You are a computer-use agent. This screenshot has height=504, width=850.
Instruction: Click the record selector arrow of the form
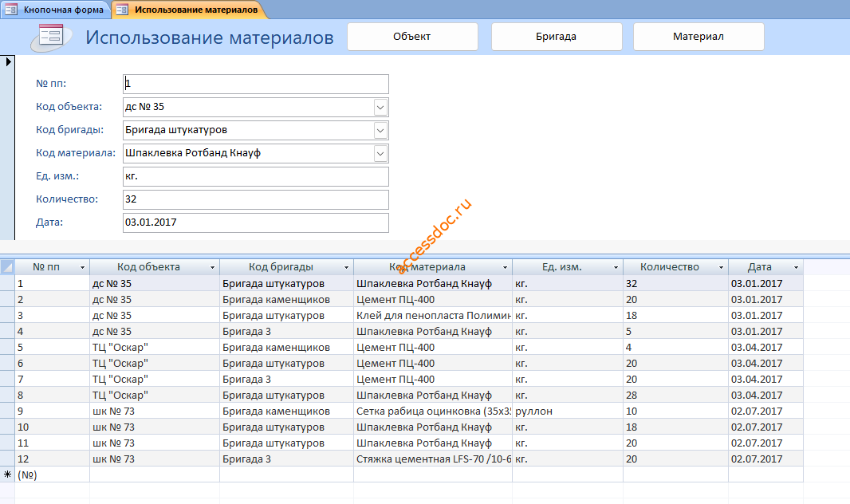(x=8, y=61)
